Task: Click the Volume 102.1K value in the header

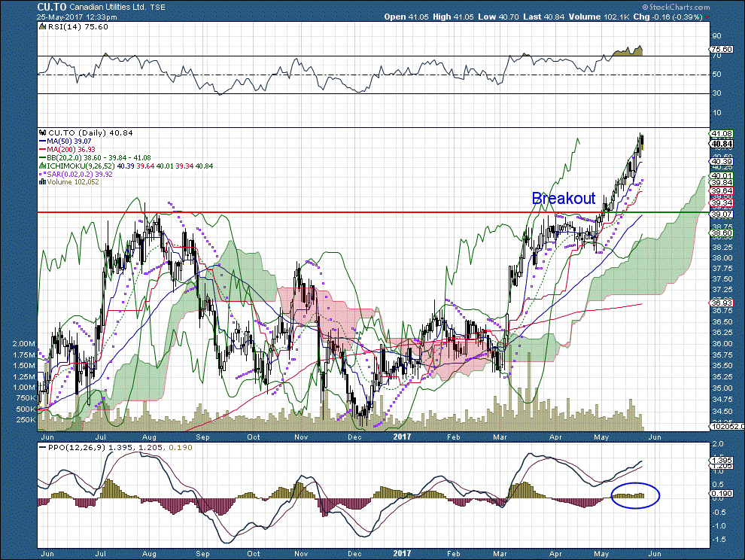Action: point(599,17)
